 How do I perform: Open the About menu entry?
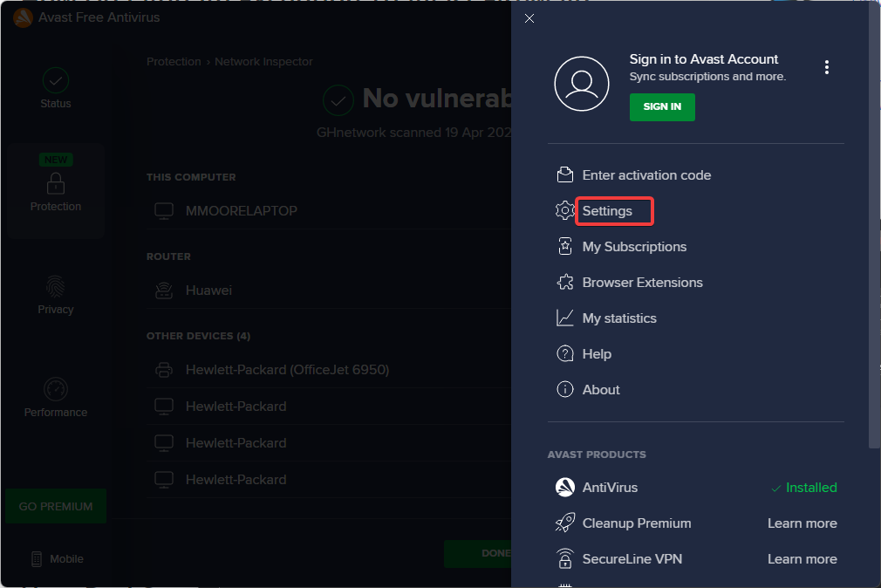[x=601, y=390]
